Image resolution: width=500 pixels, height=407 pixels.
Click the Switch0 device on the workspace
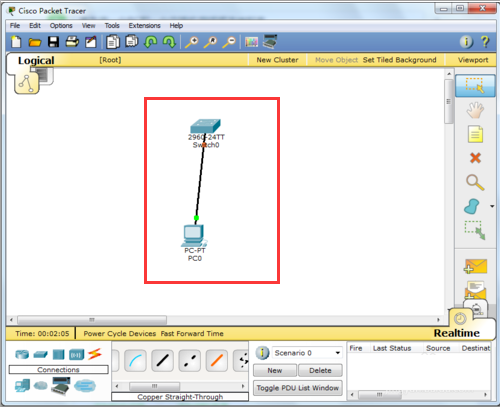click(205, 127)
